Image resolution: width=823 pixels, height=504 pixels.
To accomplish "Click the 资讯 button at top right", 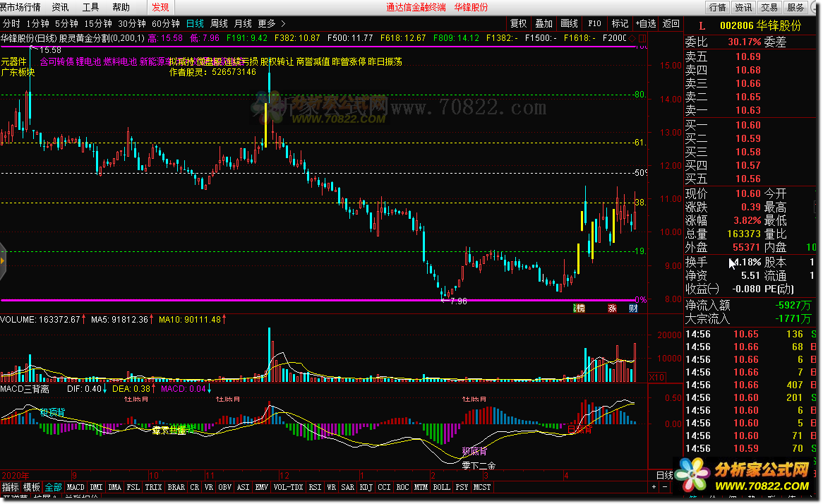I will (743, 7).
